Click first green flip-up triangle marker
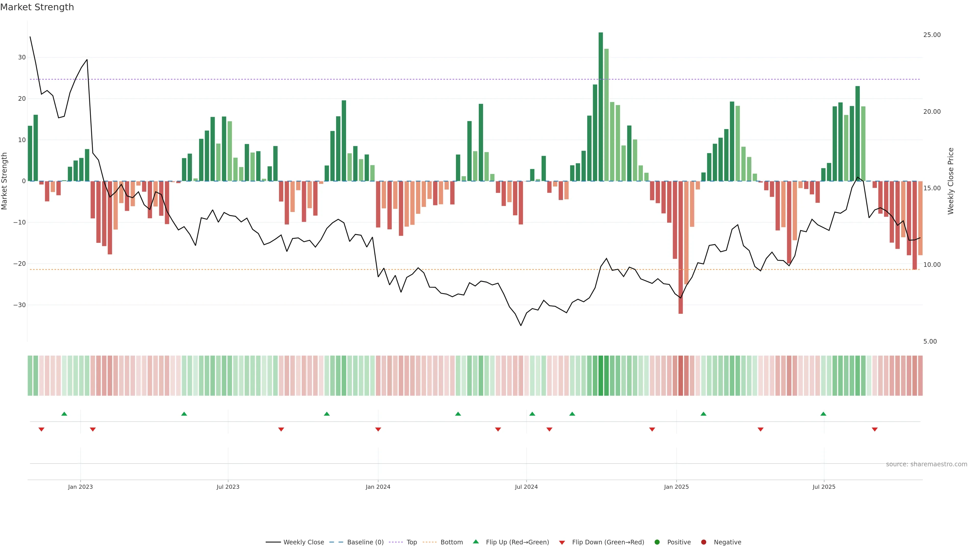Viewport: 980px width, 551px height. [x=64, y=414]
